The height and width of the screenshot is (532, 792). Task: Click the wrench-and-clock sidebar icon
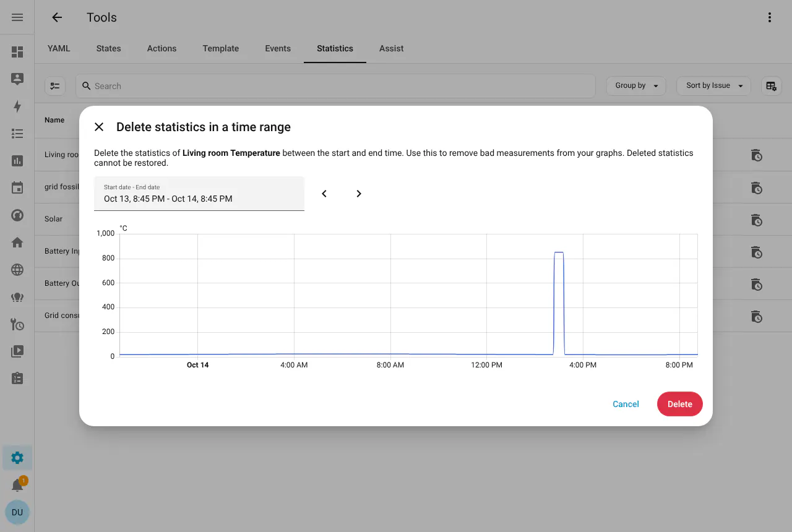coord(17,324)
